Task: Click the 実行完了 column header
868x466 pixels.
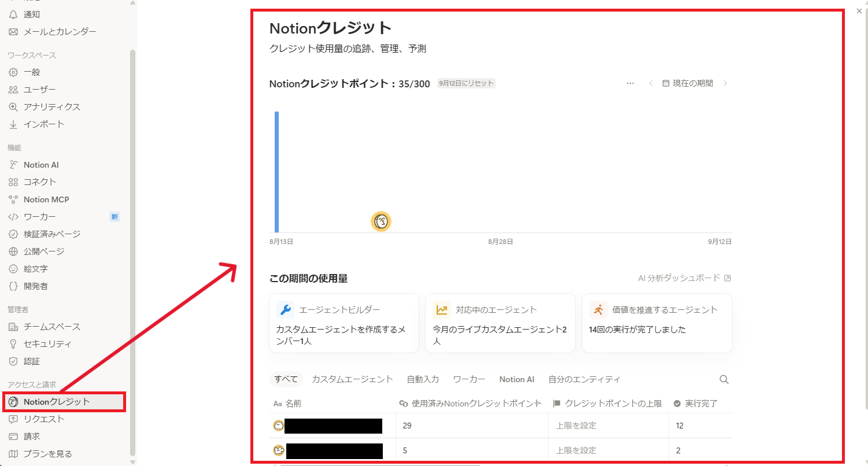Action: [x=700, y=404]
